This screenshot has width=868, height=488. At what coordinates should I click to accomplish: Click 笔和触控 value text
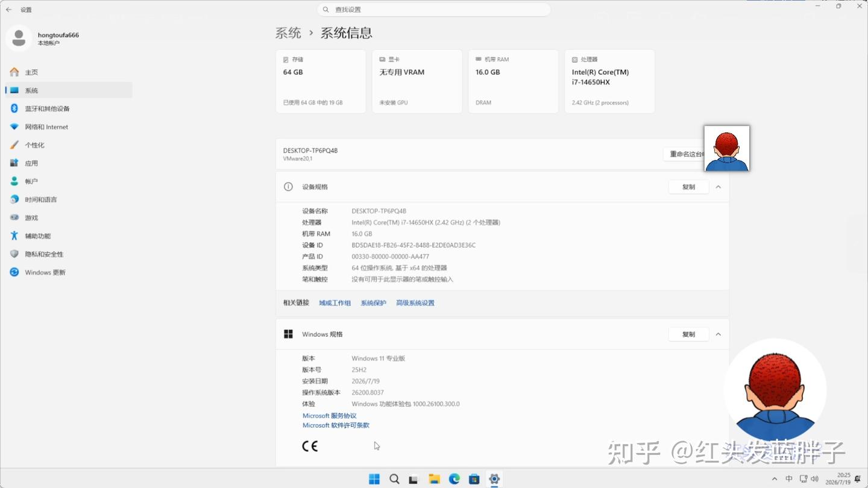[x=403, y=280]
